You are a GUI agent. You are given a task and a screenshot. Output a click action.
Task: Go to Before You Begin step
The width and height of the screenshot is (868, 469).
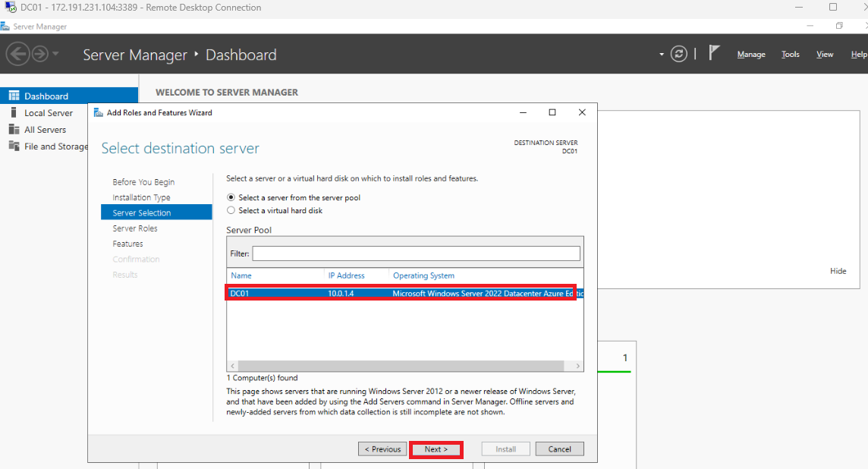[143, 182]
